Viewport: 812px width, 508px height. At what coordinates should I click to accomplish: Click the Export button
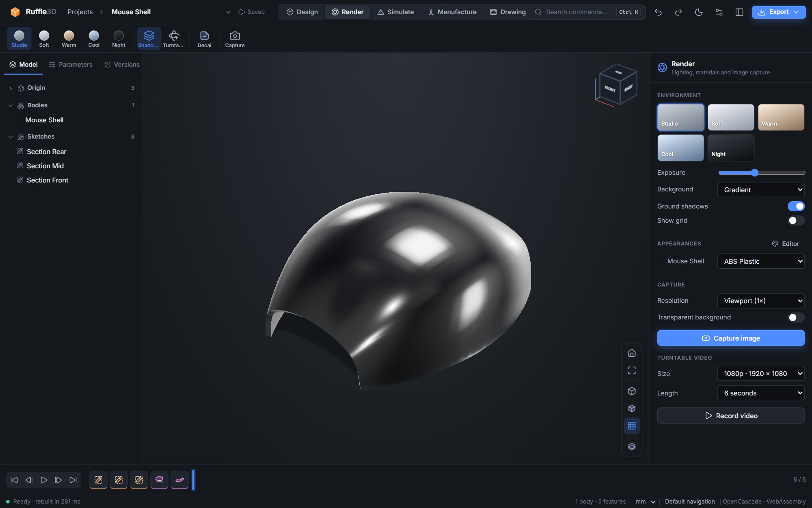point(779,12)
